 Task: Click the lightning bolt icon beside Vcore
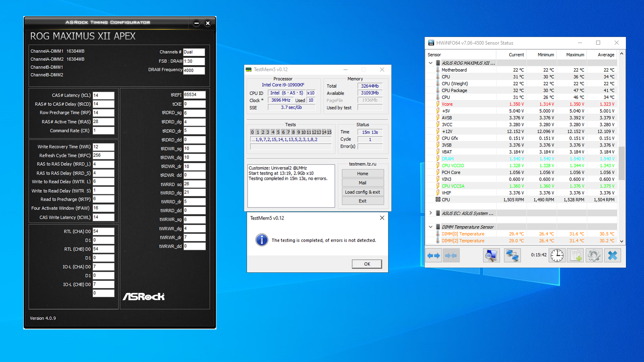coord(438,104)
